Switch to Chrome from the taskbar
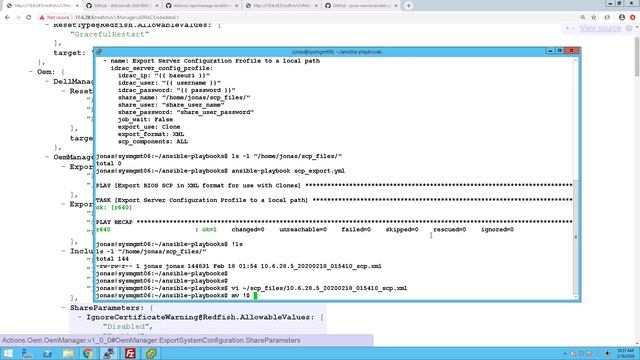Screen dimensions: 640x360 click(x=88, y=353)
